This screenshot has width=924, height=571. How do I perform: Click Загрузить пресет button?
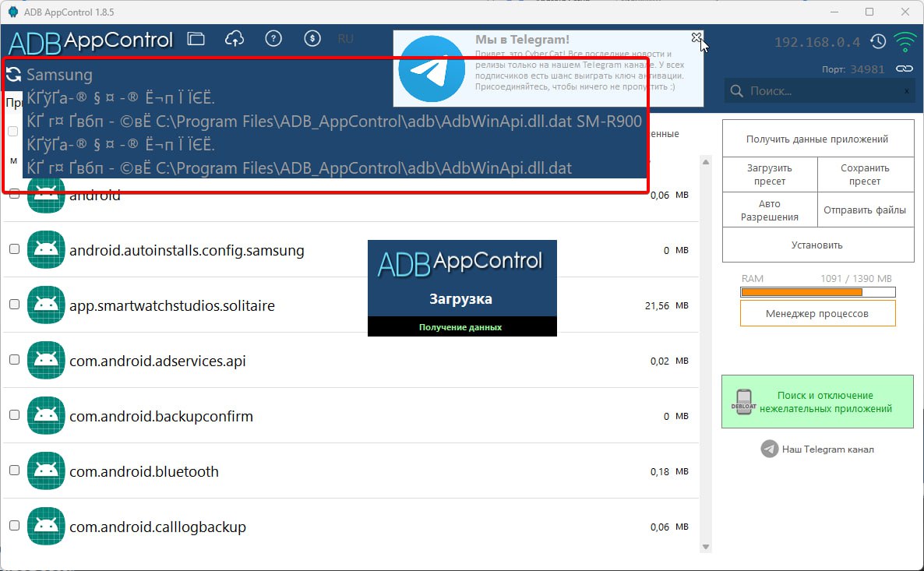pos(770,174)
